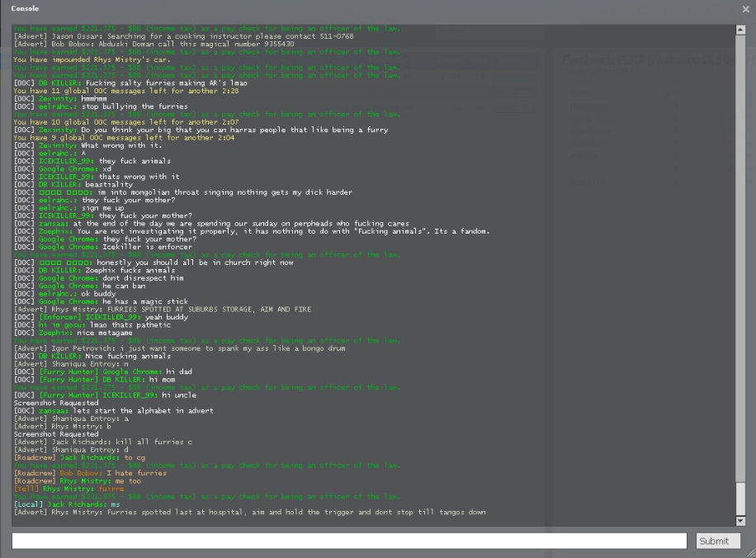The width and height of the screenshot is (756, 558).
Task: Select Igor Petrovich bongo drum advert
Action: [179, 348]
